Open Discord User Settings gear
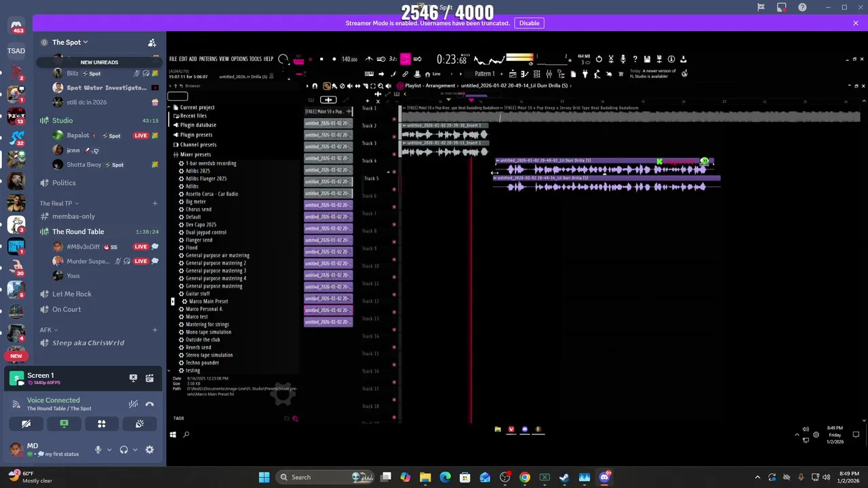 point(149,449)
